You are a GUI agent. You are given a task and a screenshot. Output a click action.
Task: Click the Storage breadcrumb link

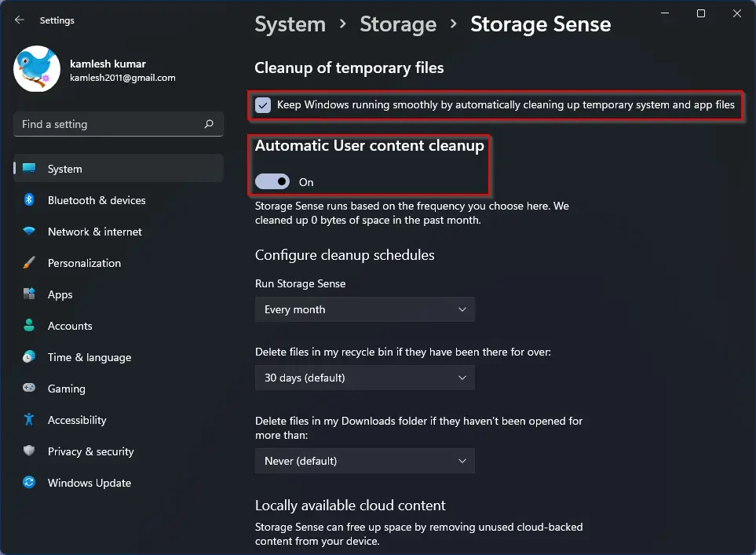(398, 24)
